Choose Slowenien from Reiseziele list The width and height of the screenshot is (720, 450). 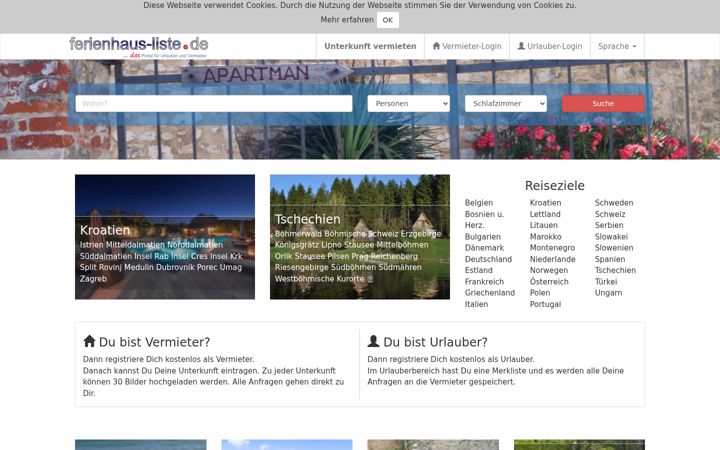[614, 248]
